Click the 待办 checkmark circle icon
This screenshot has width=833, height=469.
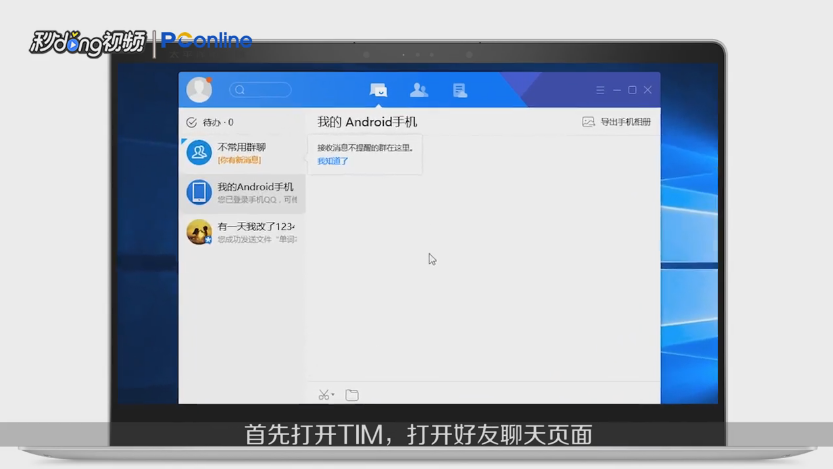click(192, 123)
